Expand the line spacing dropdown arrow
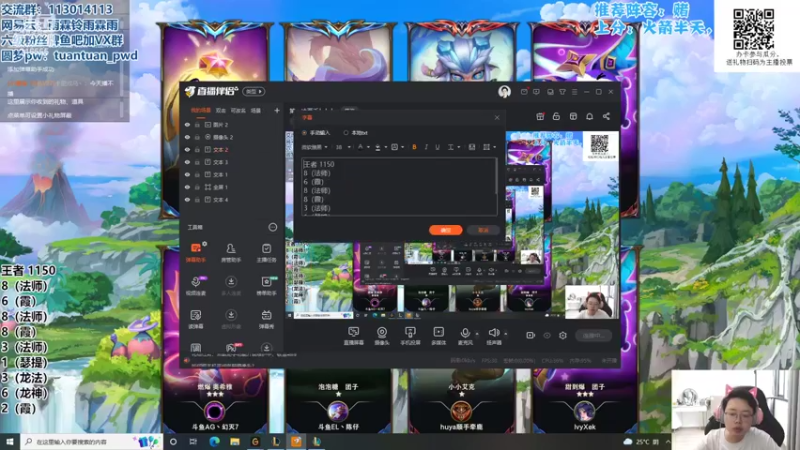 [x=458, y=147]
